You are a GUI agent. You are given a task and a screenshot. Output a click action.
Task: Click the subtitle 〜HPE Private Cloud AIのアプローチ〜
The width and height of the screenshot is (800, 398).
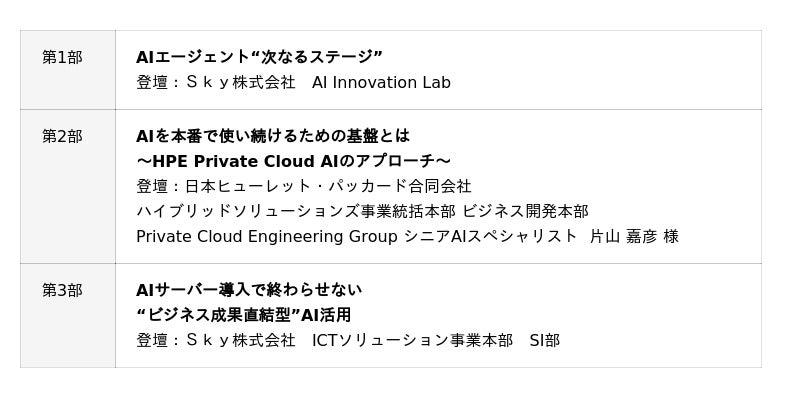pos(293,161)
